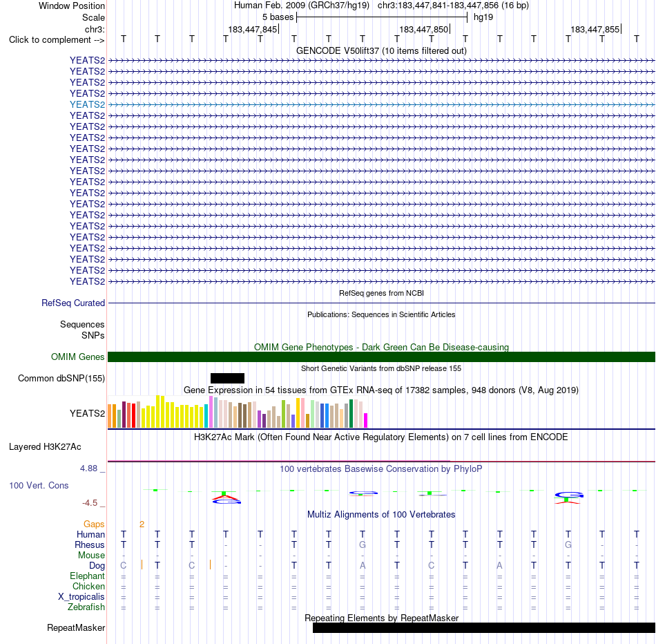This screenshot has height=644, width=656.
Task: Select the black dbSNP variant block
Action: 227,378
